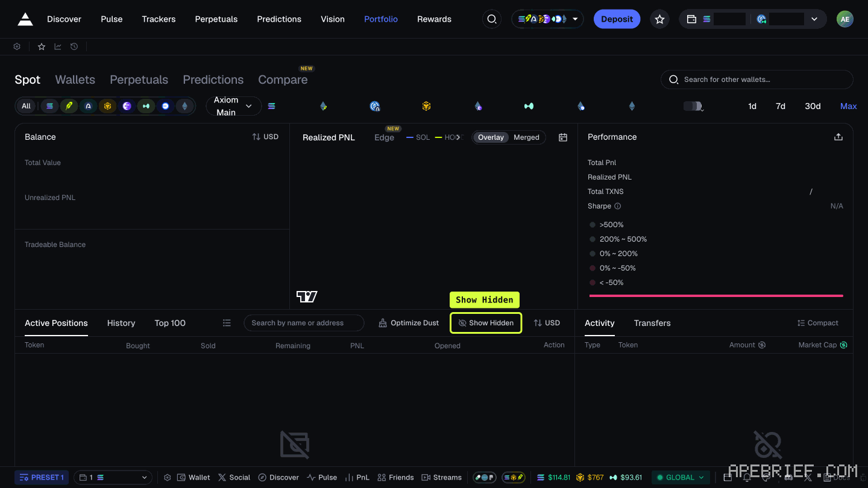Expand the wallet count dropdown in bottom bar
This screenshot has height=488, width=868.
(113, 477)
